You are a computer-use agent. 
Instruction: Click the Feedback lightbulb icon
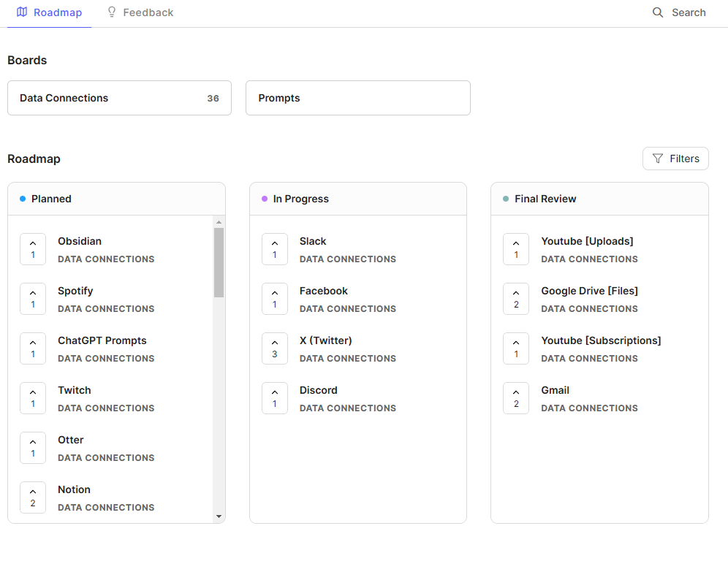click(111, 12)
